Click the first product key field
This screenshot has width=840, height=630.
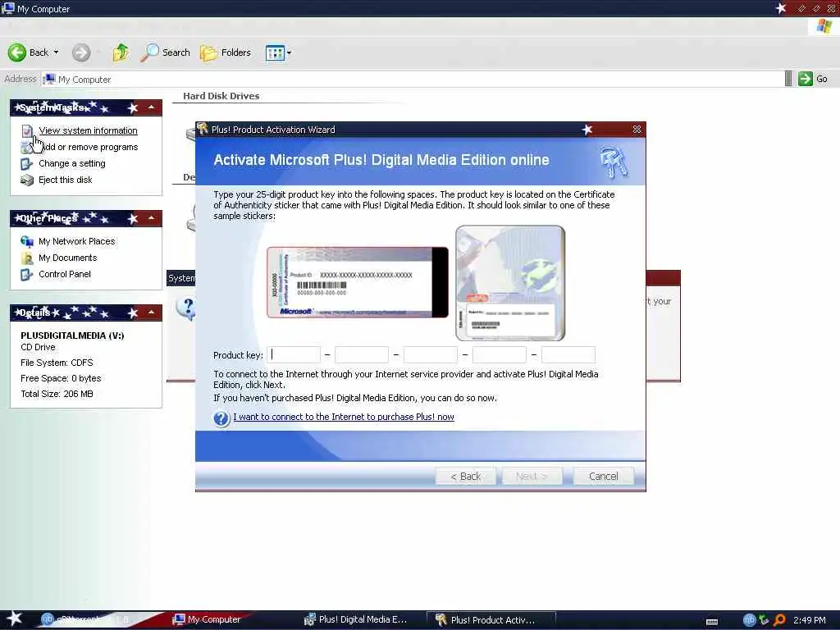click(x=294, y=354)
